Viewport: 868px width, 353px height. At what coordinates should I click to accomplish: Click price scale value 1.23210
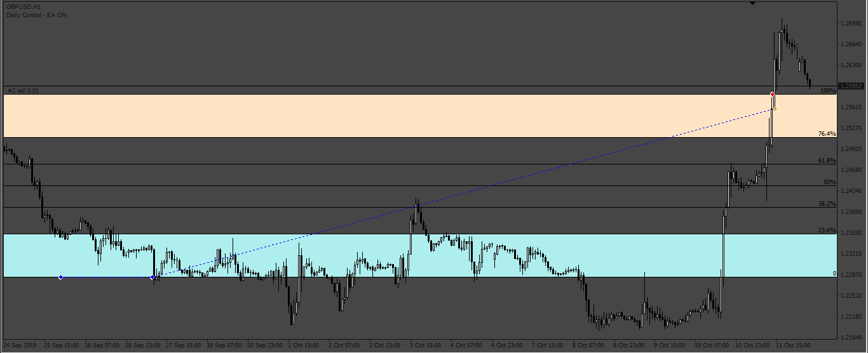(x=851, y=254)
